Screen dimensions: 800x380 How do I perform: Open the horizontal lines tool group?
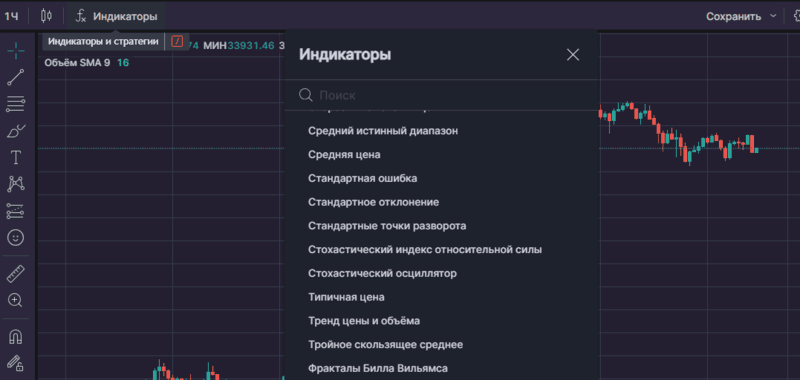(x=16, y=104)
